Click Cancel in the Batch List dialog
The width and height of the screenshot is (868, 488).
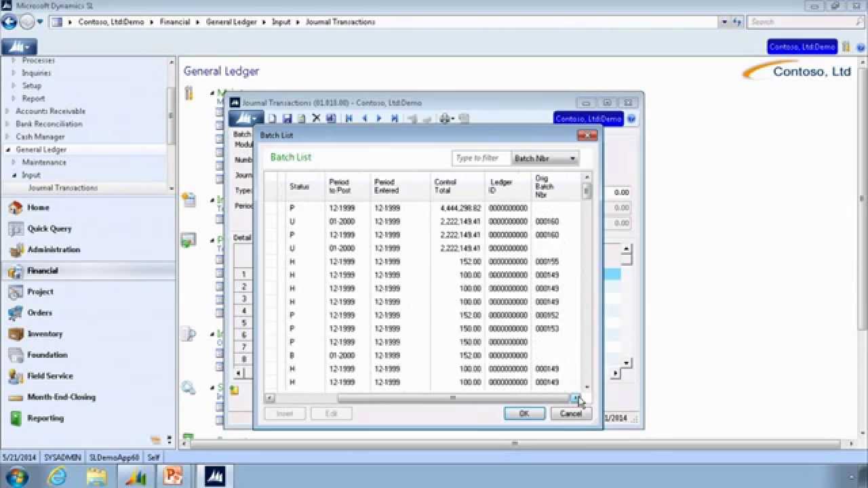click(570, 413)
